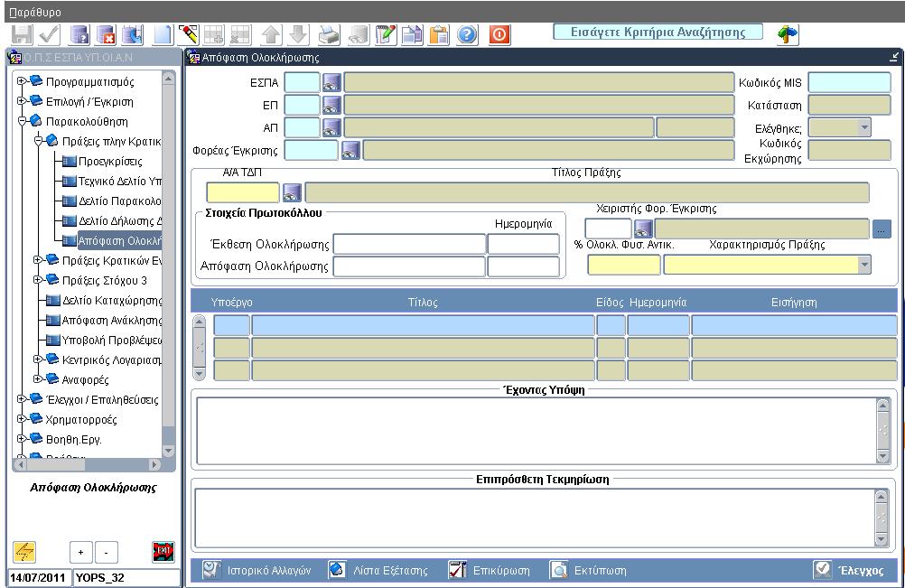Image resolution: width=905 pixels, height=588 pixels.
Task: Select Δελτίο Δήλωσης tree item
Action: pyautogui.click(x=120, y=221)
